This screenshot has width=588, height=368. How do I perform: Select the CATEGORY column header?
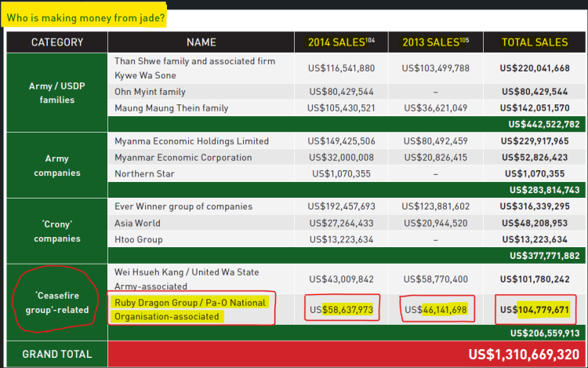tap(56, 42)
